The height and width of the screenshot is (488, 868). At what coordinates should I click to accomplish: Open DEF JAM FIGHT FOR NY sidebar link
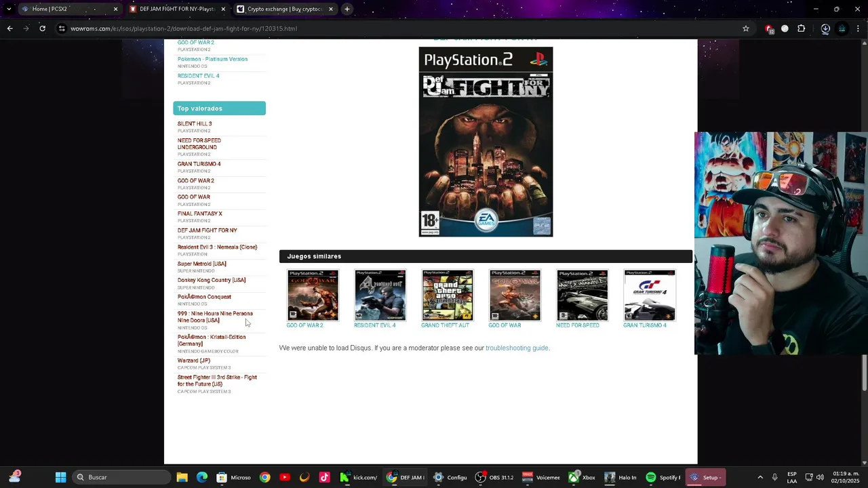(207, 230)
